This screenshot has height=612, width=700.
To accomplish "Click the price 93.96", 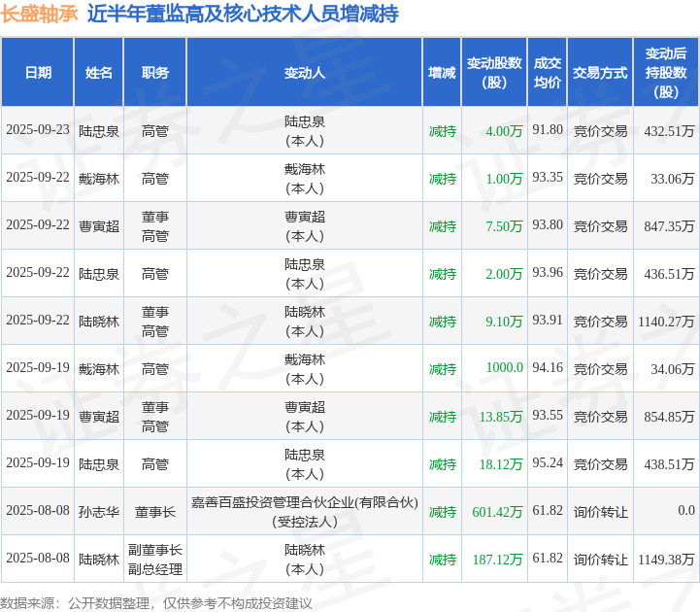I will coord(548,273).
